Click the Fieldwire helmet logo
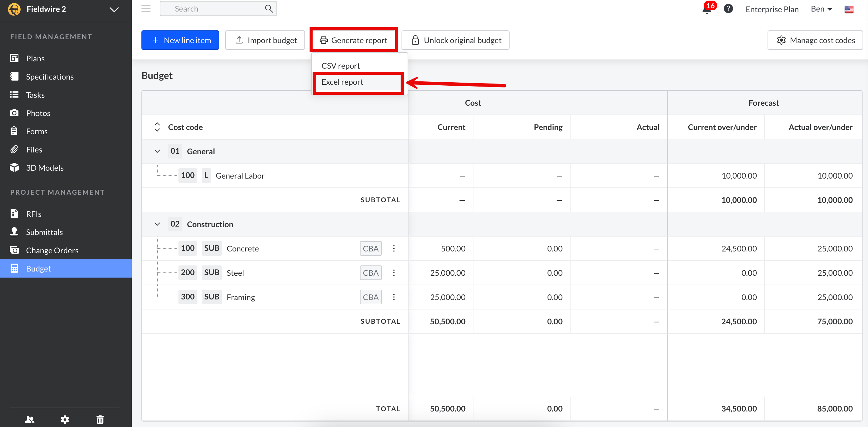The width and height of the screenshot is (868, 427). [x=14, y=9]
